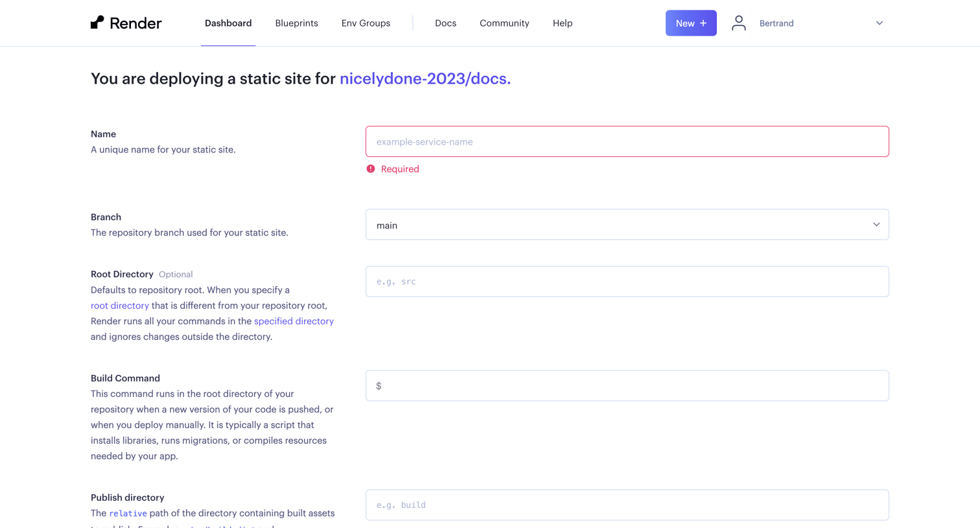Click the Publish directory label
The width and height of the screenshot is (980, 528).
click(x=127, y=498)
